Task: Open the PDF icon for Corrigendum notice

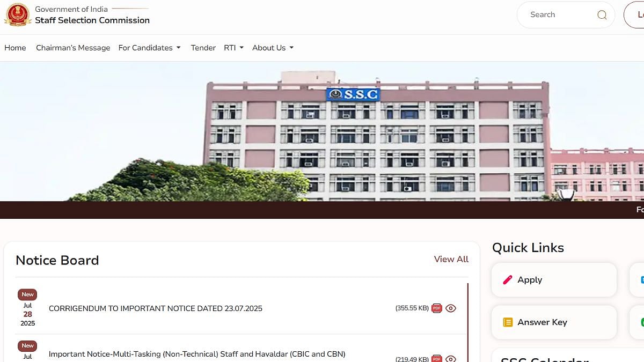Action: pos(437,308)
